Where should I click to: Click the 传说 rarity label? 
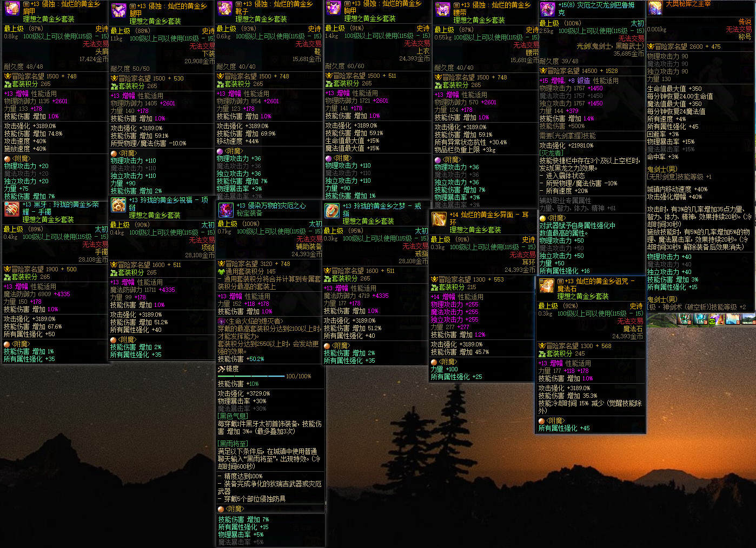point(745,22)
